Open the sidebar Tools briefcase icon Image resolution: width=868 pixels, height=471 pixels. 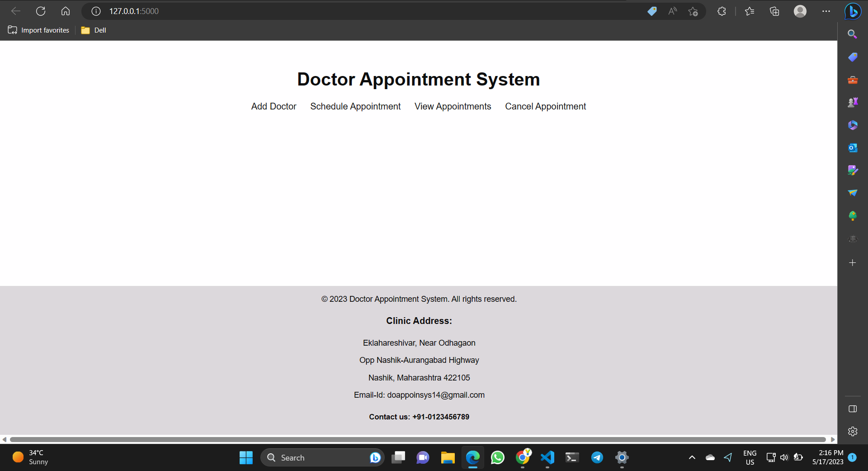coord(853,80)
